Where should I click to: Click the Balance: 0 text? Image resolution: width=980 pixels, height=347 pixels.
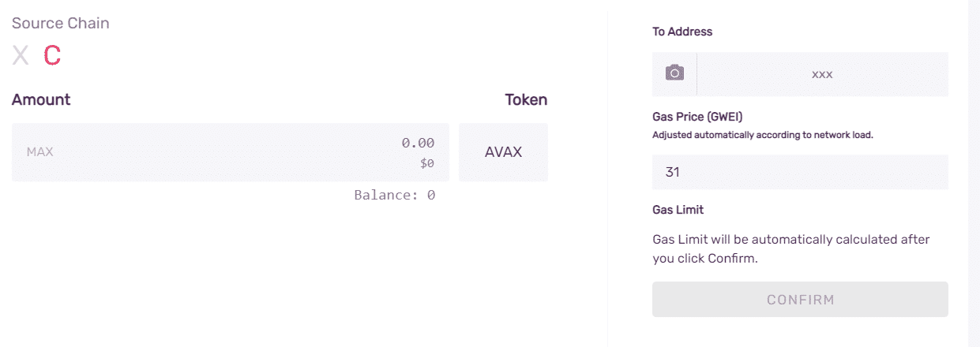pyautogui.click(x=394, y=195)
